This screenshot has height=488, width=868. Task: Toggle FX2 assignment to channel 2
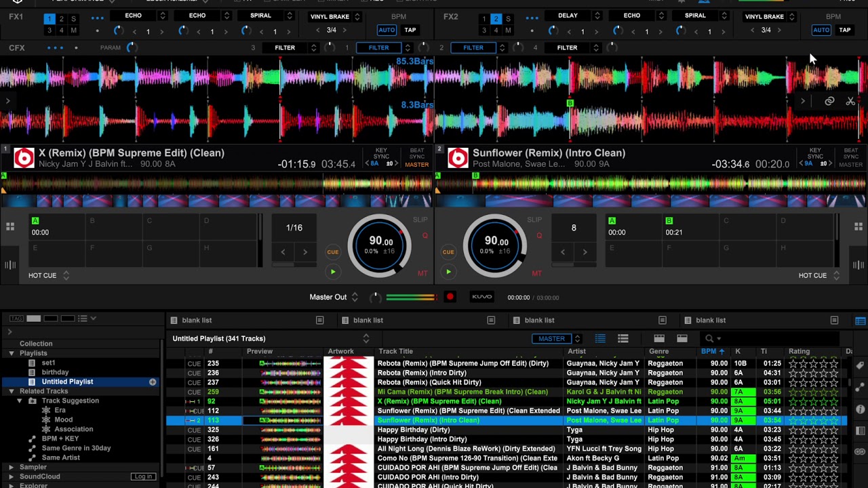point(496,19)
